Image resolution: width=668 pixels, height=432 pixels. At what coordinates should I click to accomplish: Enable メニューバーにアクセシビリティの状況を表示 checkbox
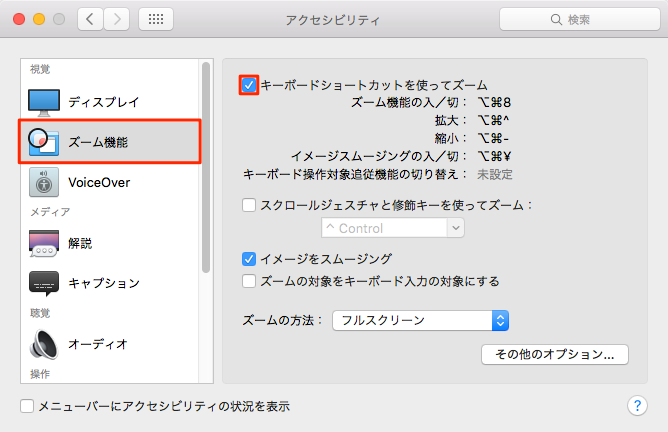pos(27,406)
